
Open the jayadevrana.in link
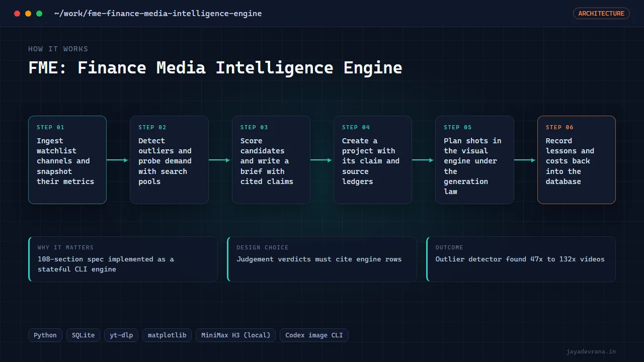[591, 351]
